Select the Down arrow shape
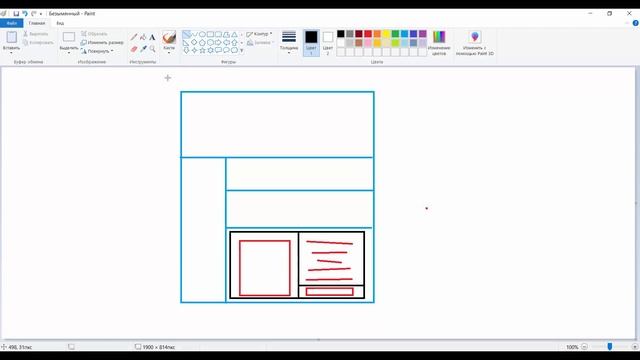The width and height of the screenshot is (640, 360). tap(186, 50)
